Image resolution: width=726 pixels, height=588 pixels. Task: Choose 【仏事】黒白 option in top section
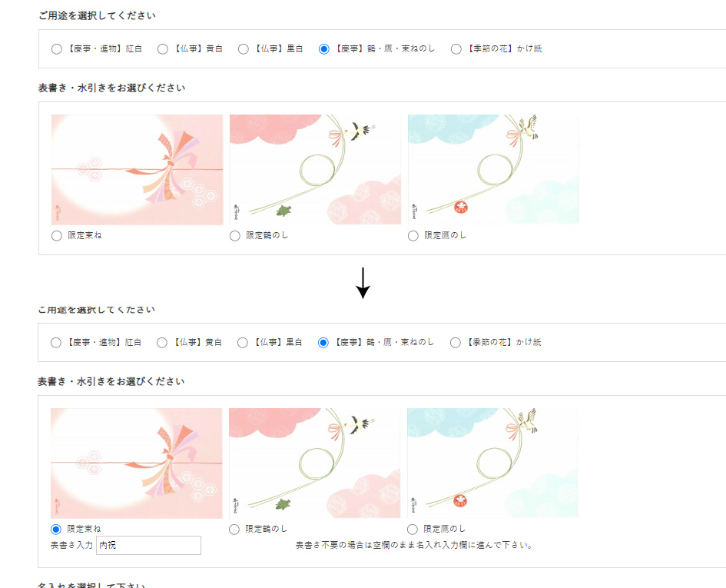pyautogui.click(x=243, y=49)
